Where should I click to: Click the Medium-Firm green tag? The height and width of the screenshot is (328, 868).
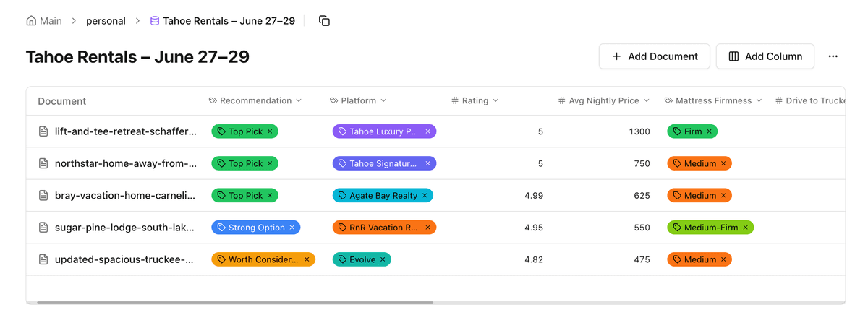click(710, 228)
